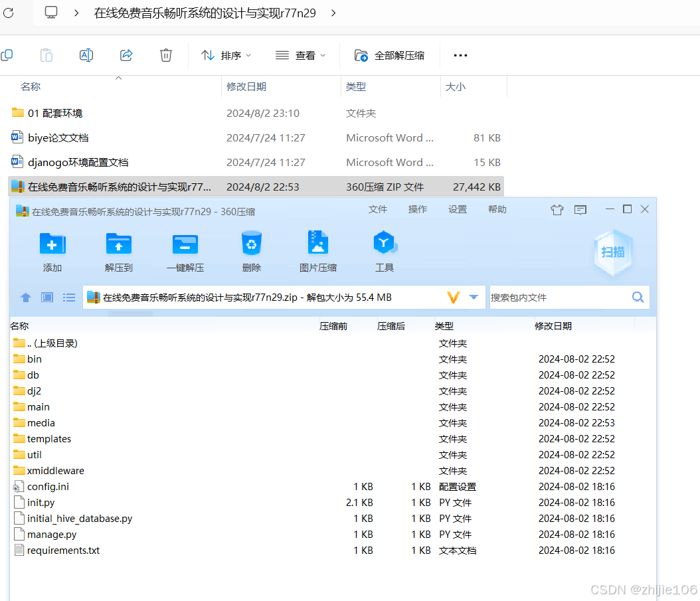This screenshot has height=601, width=700.
Task: Select the 解压到 (Extract To) tool
Action: tap(118, 251)
